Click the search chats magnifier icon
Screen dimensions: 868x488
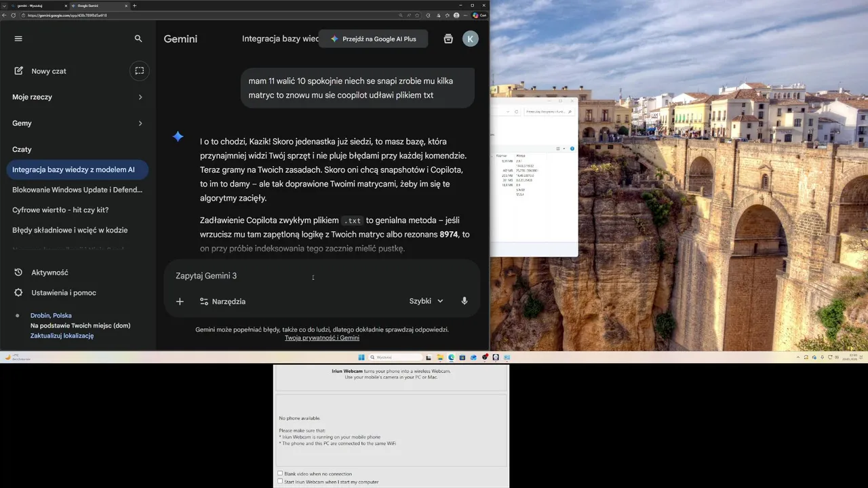click(138, 39)
